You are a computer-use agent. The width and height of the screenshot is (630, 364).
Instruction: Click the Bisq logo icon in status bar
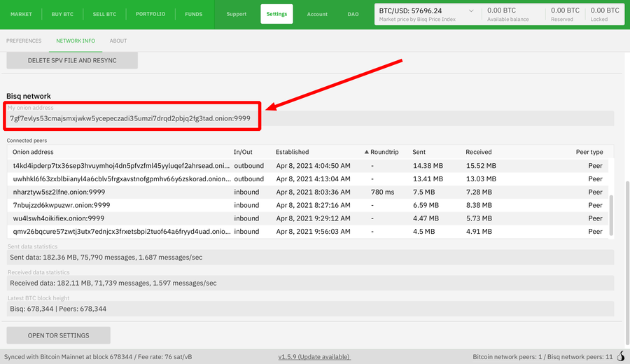pos(619,356)
